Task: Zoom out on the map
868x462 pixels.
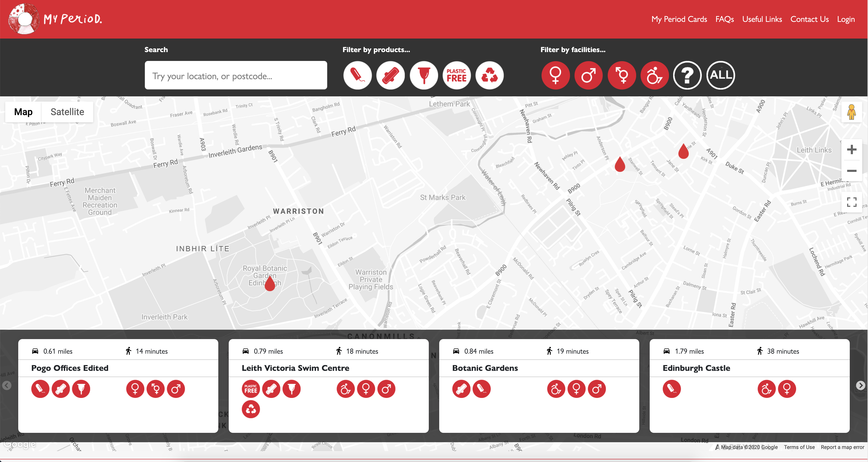Action: coord(852,171)
